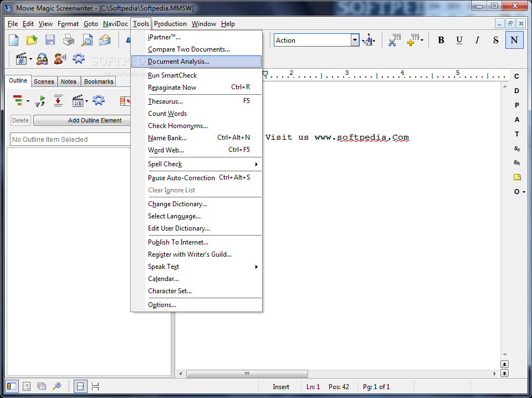532x398 pixels.
Task: Click the Add Outline Element button
Action: (x=82, y=120)
